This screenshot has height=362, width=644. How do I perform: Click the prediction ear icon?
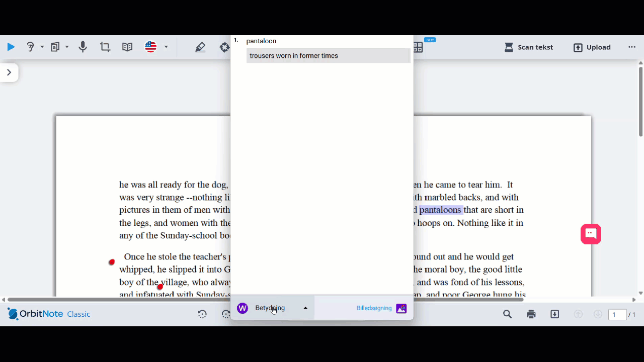click(x=30, y=47)
